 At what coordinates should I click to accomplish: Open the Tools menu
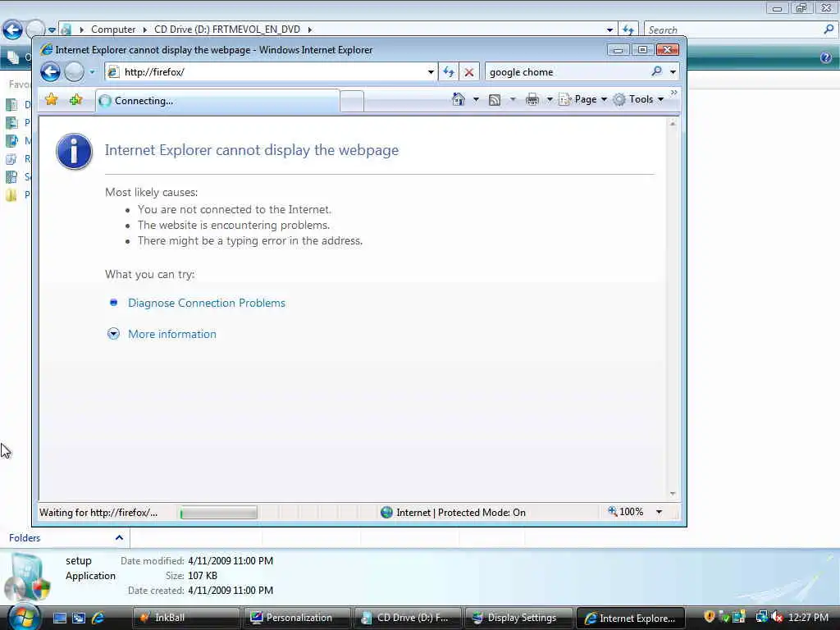point(638,99)
